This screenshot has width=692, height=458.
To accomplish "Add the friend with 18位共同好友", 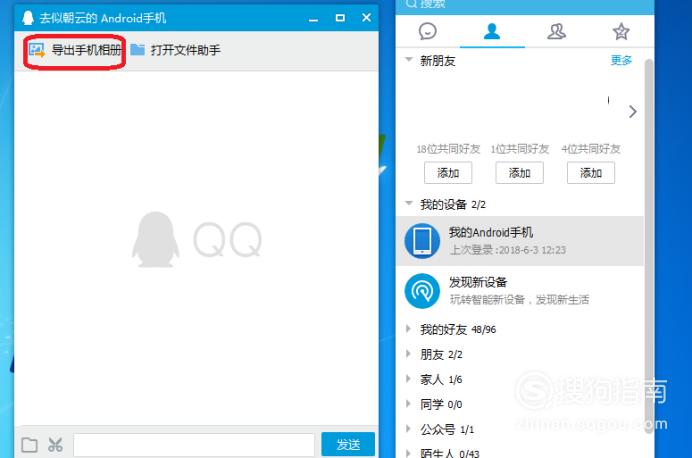I will click(448, 173).
